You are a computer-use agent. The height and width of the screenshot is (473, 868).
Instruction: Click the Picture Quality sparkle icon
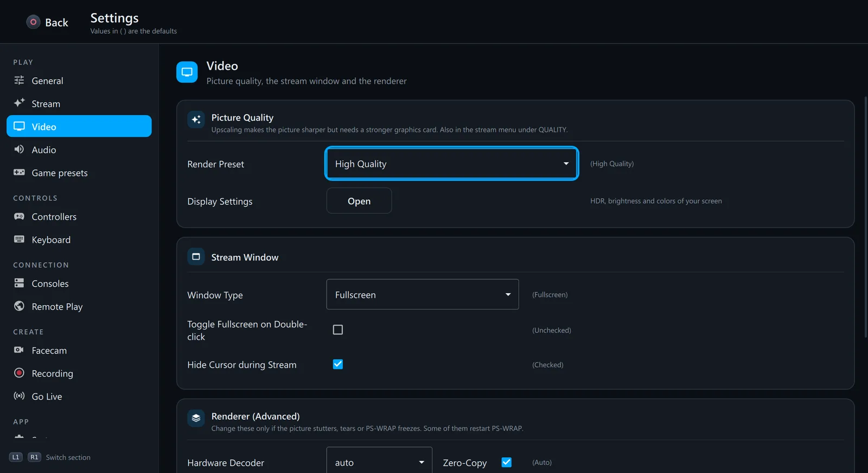(x=196, y=119)
